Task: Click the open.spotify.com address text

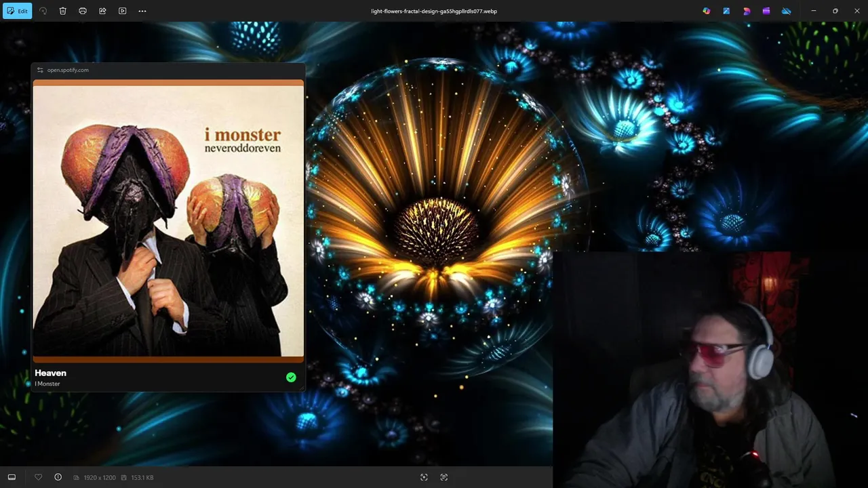Action: pos(68,70)
